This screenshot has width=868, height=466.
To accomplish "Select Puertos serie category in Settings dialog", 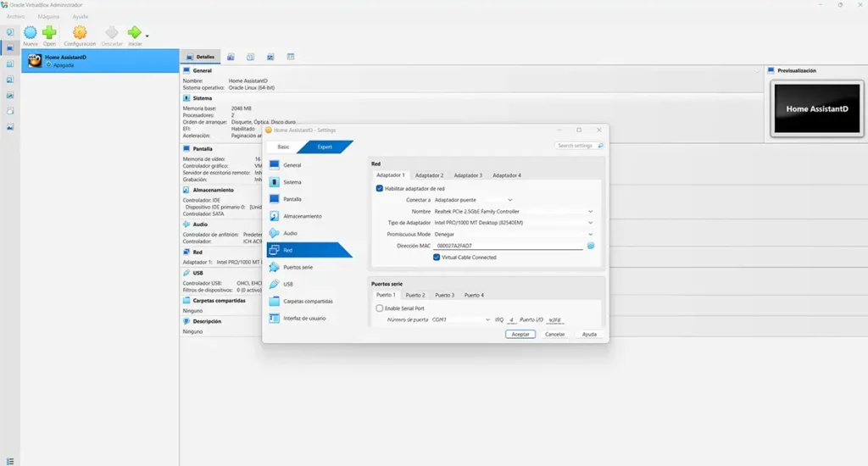I will 309,267.
